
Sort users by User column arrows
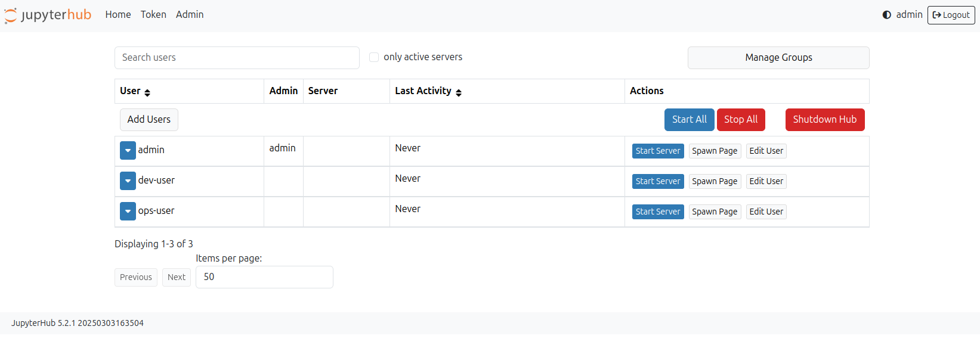(147, 92)
